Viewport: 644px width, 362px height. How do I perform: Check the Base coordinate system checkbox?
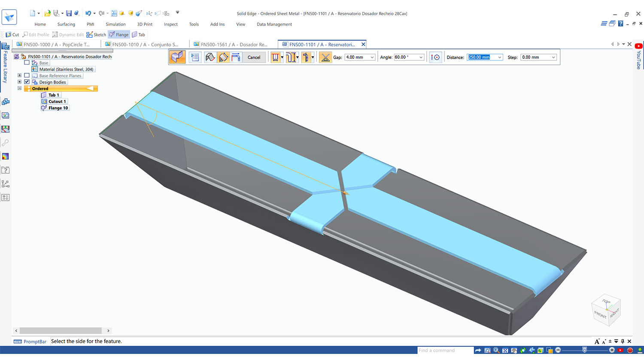(27, 63)
